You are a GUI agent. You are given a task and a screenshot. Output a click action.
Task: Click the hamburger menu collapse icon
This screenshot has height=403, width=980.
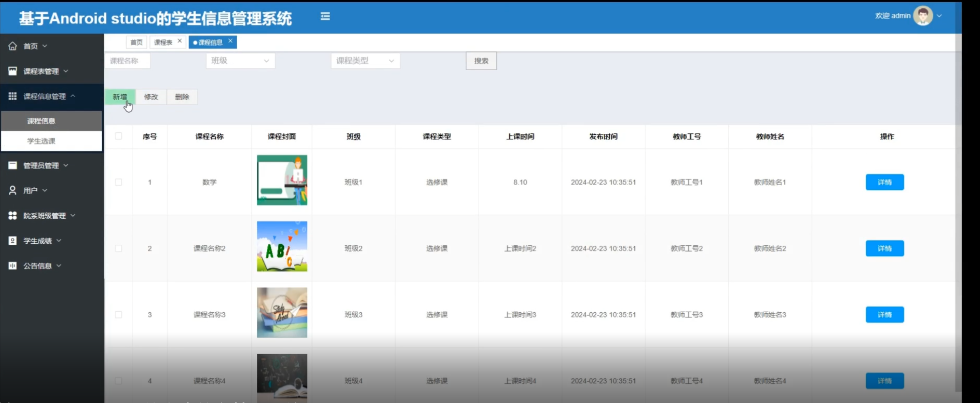(x=325, y=17)
